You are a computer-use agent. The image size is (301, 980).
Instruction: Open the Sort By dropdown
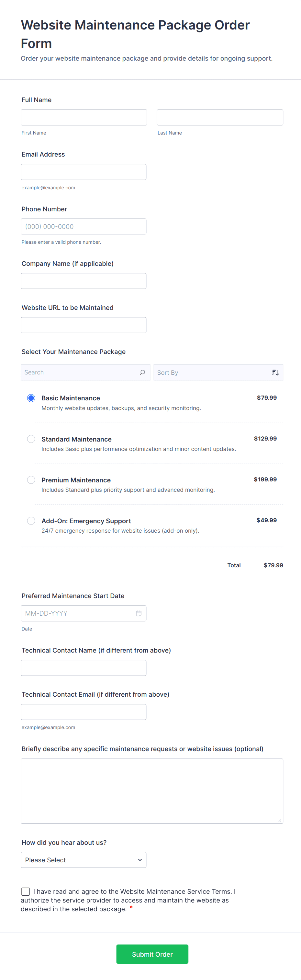pyautogui.click(x=213, y=372)
